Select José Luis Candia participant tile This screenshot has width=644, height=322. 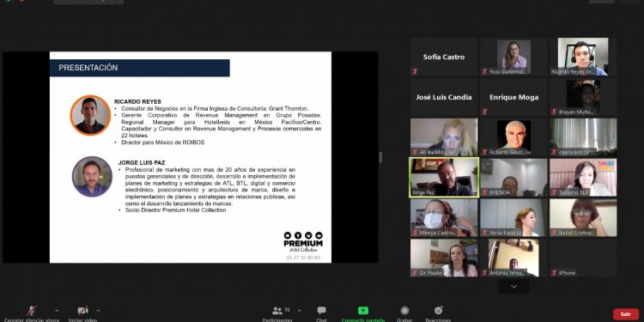[x=444, y=97]
